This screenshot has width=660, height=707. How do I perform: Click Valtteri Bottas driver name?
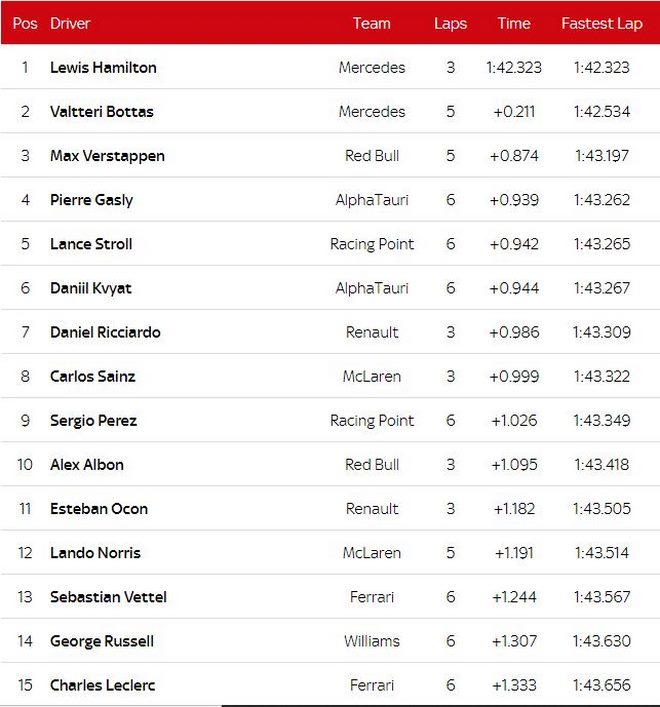tap(102, 112)
